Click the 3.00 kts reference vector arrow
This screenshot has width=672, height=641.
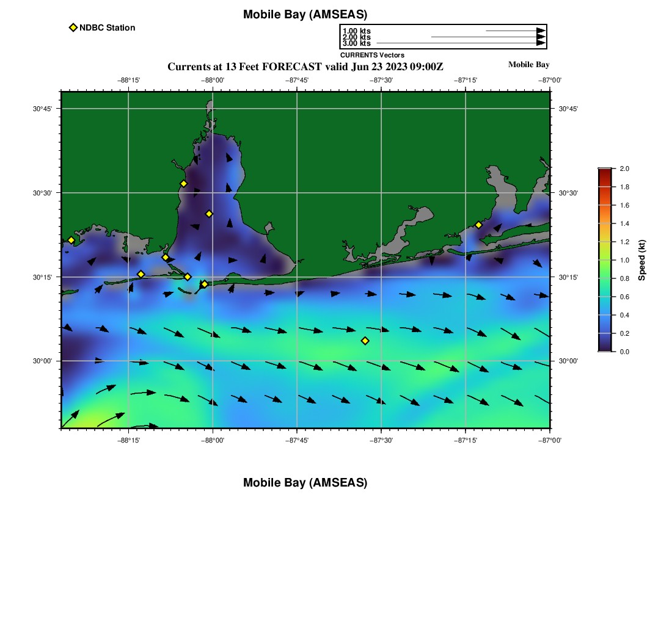[x=459, y=43]
